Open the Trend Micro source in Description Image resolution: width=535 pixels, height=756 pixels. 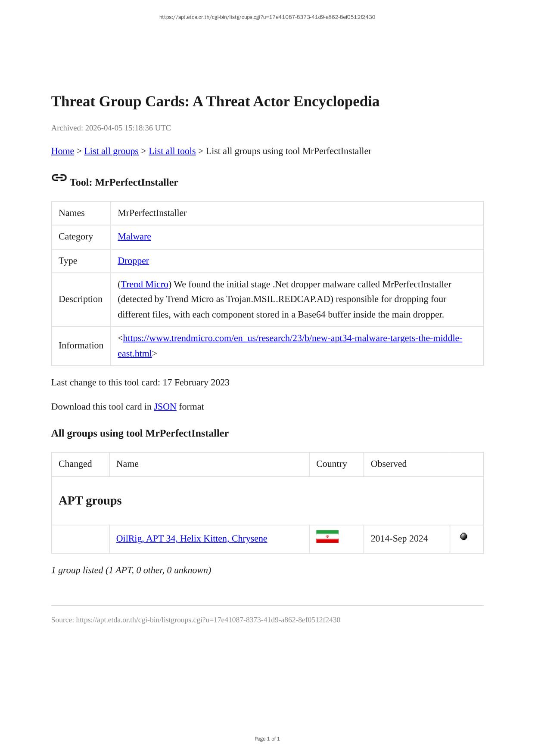point(144,284)
